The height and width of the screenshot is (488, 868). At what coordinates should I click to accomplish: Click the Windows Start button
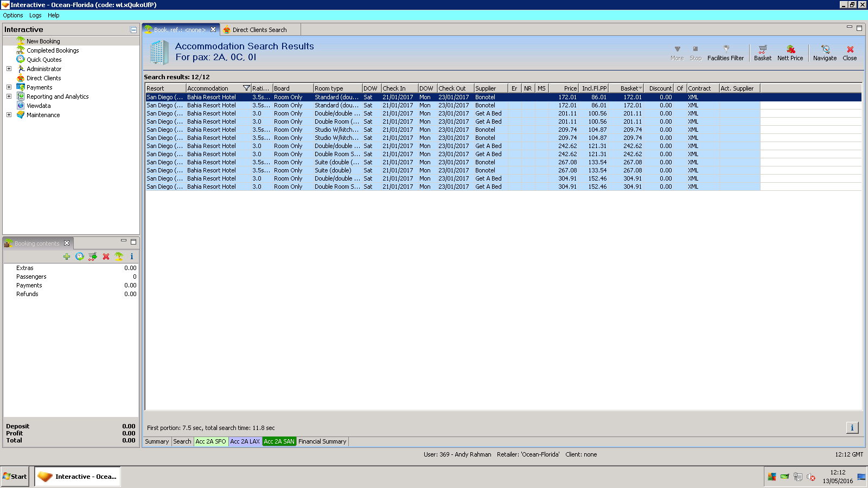pos(15,477)
